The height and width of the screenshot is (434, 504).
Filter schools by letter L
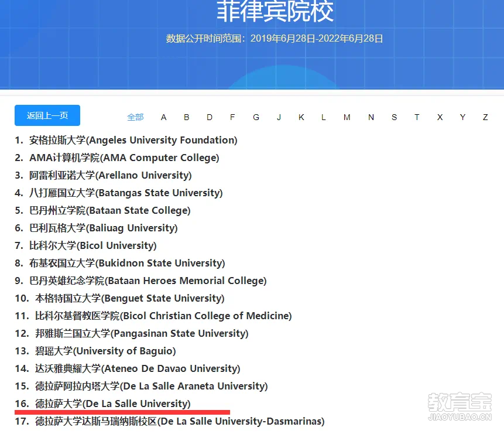tap(323, 117)
